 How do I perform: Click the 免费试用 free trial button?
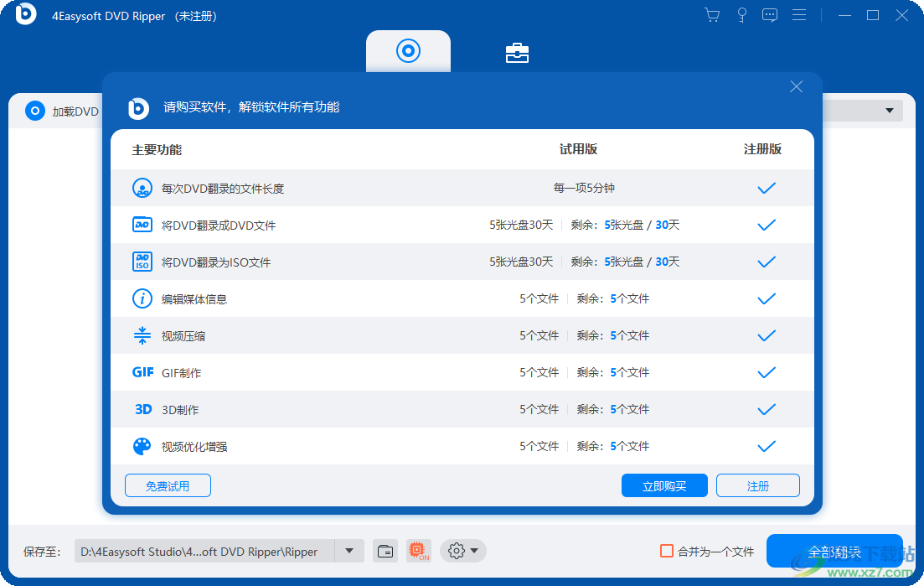click(x=168, y=485)
